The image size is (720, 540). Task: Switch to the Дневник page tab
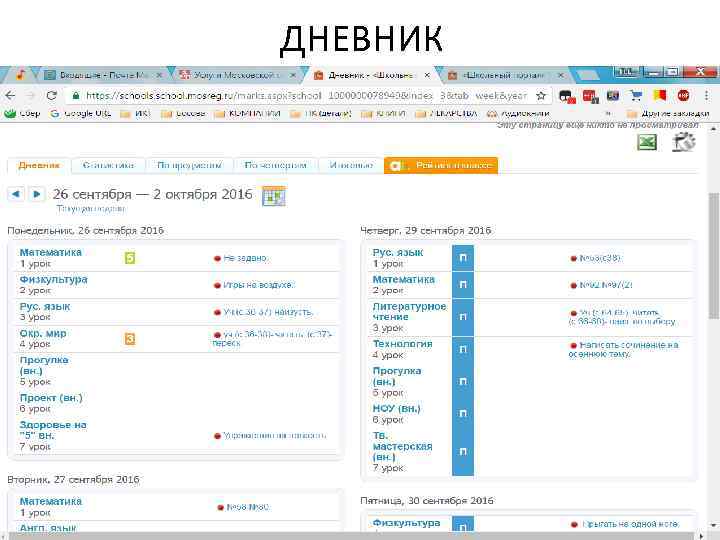[x=39, y=165]
